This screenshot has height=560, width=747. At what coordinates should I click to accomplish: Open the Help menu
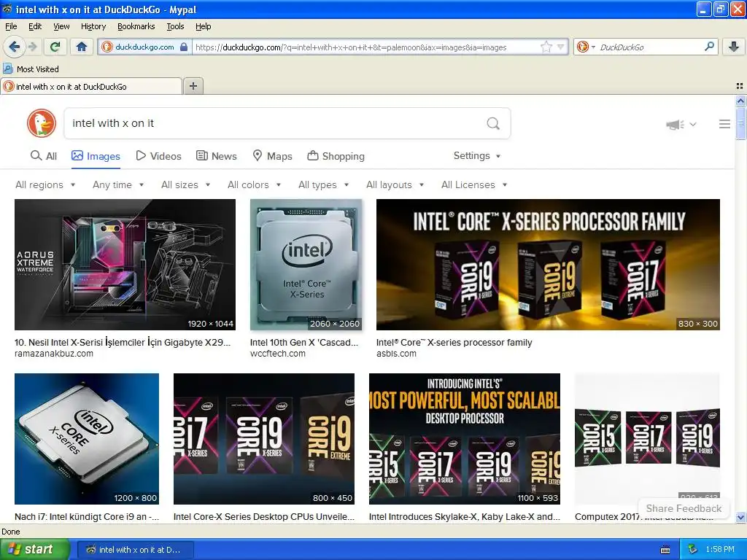203,26
